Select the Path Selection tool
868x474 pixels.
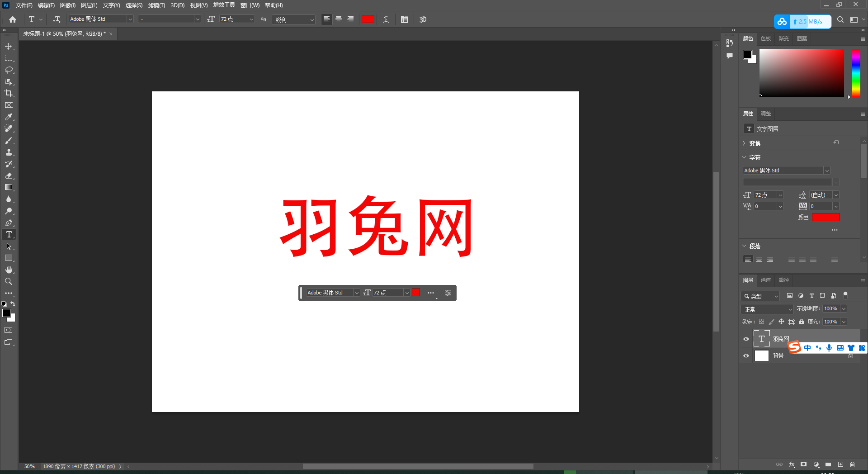(9, 246)
